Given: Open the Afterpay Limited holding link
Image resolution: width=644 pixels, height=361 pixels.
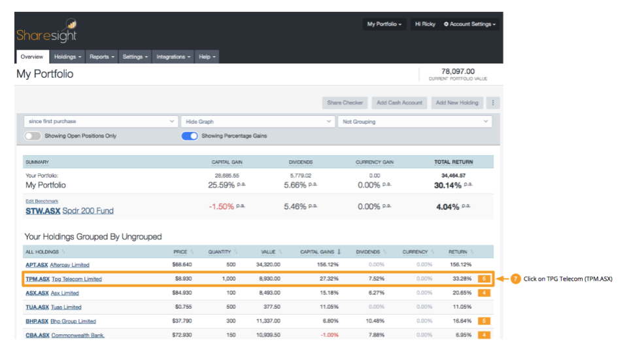Looking at the screenshot, I should [x=69, y=265].
